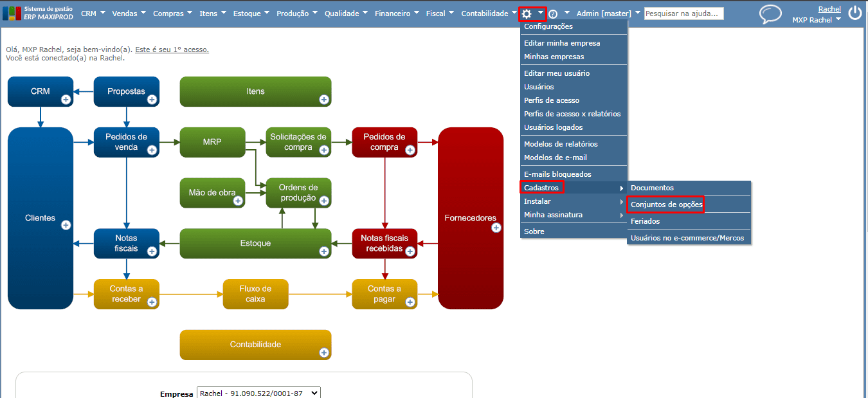Expand plus icon on Propostas block
This screenshot has height=398, width=868.
pyautogui.click(x=152, y=99)
